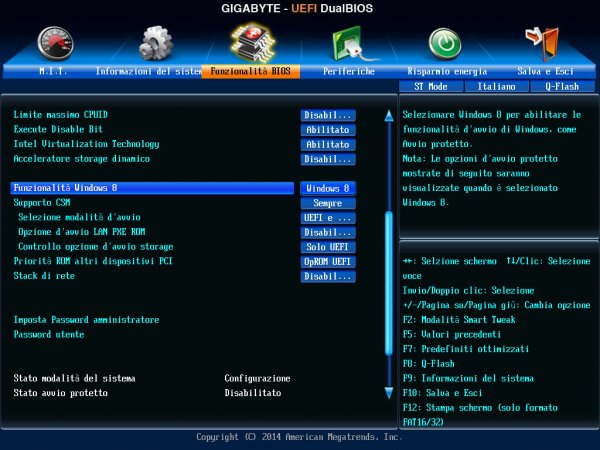Click the F10: Salva e Esci help line
Screen dimensions: 600x450
(442, 393)
